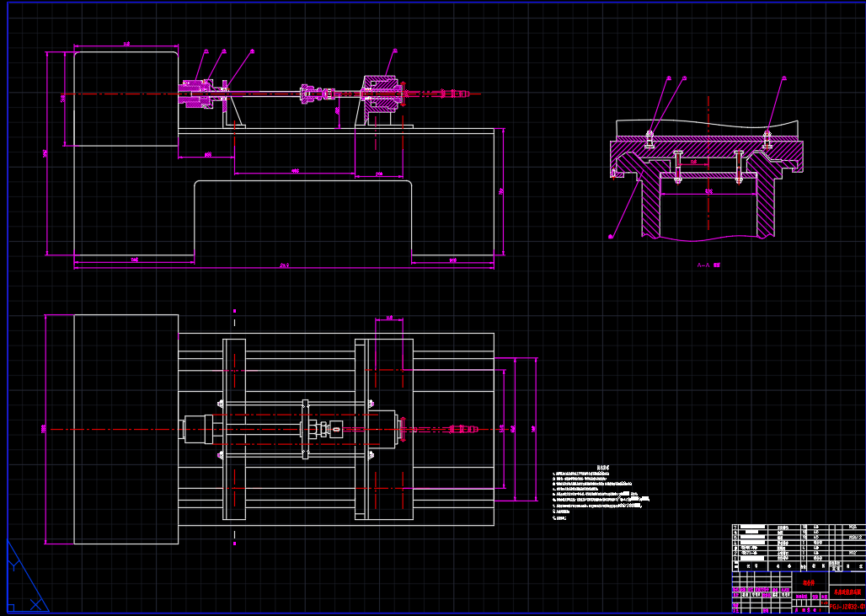Click the red assembly name in title block
Viewport: 866px width, 616px height.
click(847, 592)
